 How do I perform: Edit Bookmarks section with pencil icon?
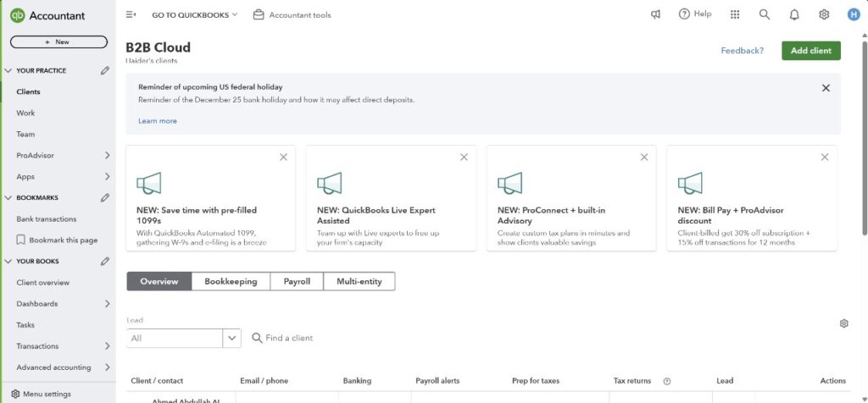point(104,198)
